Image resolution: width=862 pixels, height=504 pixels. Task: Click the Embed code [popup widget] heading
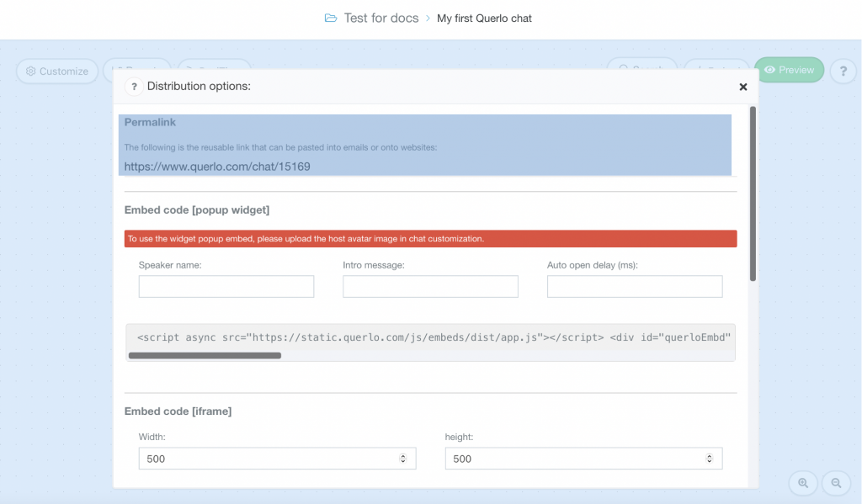tap(197, 210)
